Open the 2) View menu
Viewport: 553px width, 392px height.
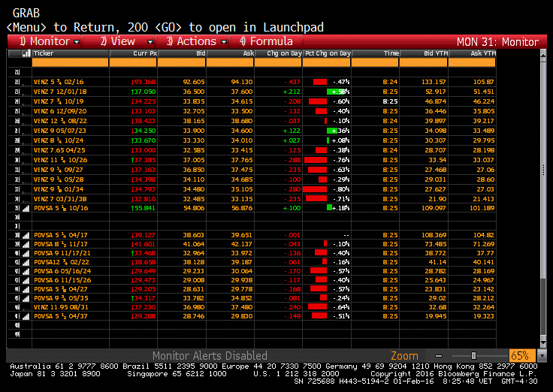pyautogui.click(x=118, y=41)
